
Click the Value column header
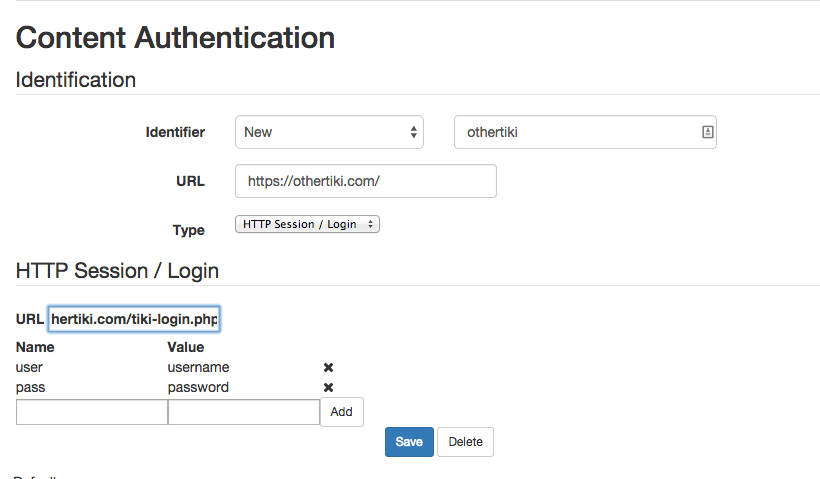pyautogui.click(x=186, y=347)
